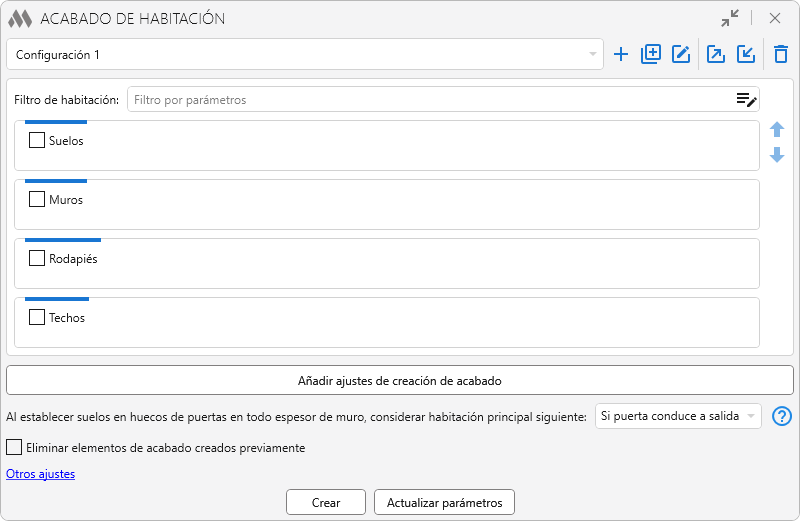The image size is (800, 521).
Task: Click the export configuration icon
Action: pyautogui.click(x=716, y=55)
